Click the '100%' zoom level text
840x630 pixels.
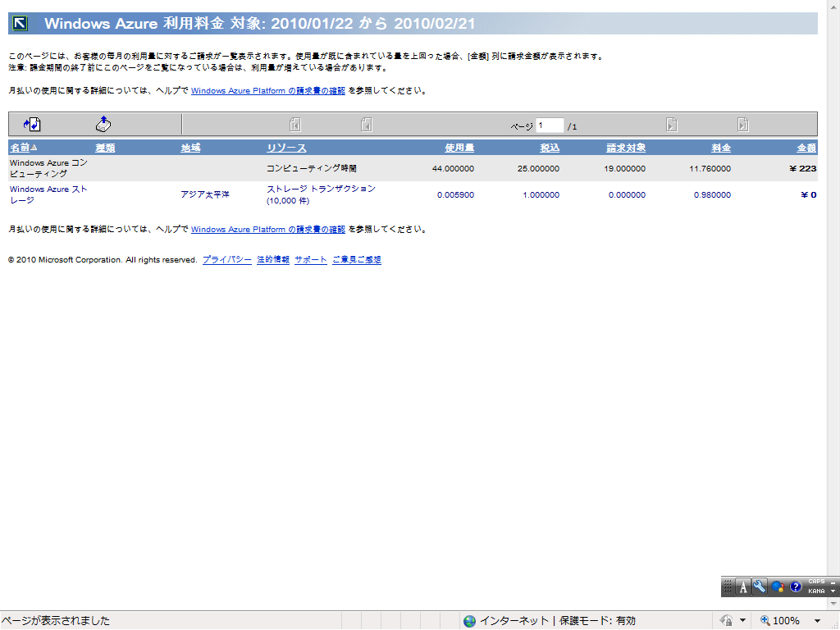tap(786, 621)
